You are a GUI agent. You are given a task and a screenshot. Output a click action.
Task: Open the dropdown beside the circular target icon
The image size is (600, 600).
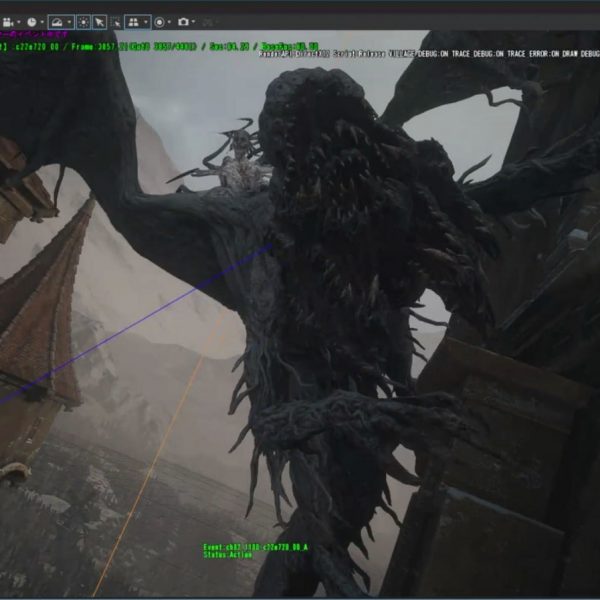(x=169, y=22)
